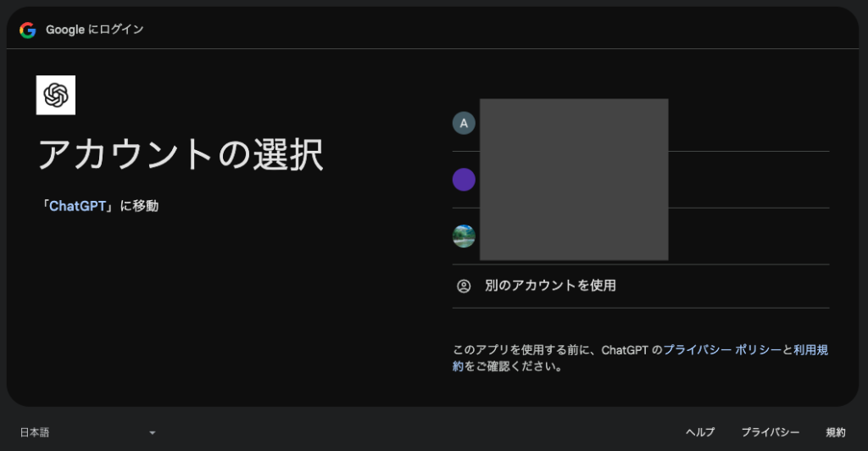Select the account with purple circle avatar
The height and width of the screenshot is (451, 868).
click(x=641, y=180)
